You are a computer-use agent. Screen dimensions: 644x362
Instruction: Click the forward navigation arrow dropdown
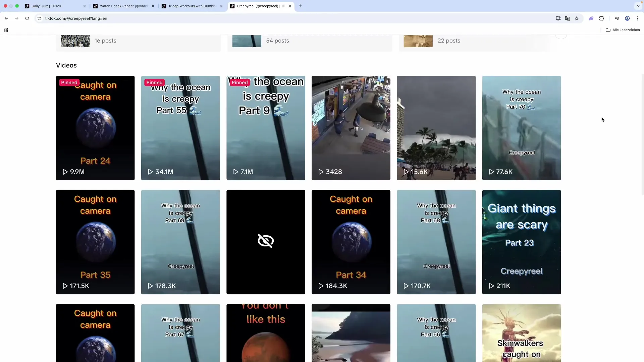[x=16, y=18]
